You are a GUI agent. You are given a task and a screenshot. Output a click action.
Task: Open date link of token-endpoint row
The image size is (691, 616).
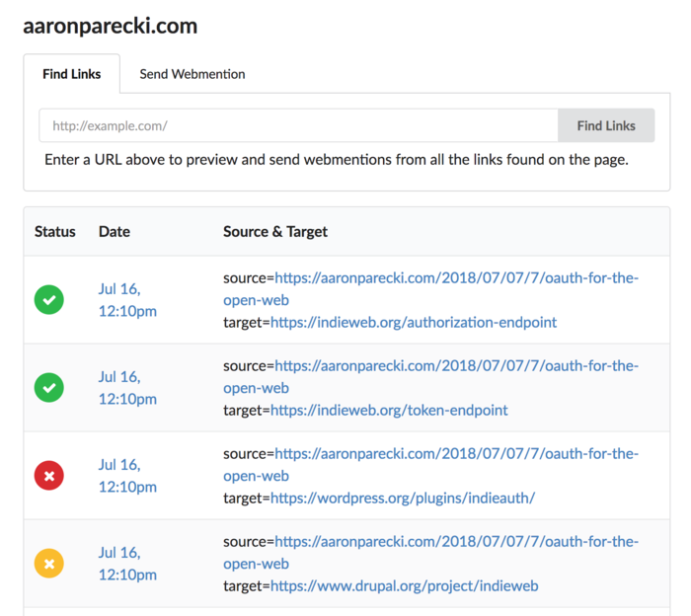[x=127, y=388]
